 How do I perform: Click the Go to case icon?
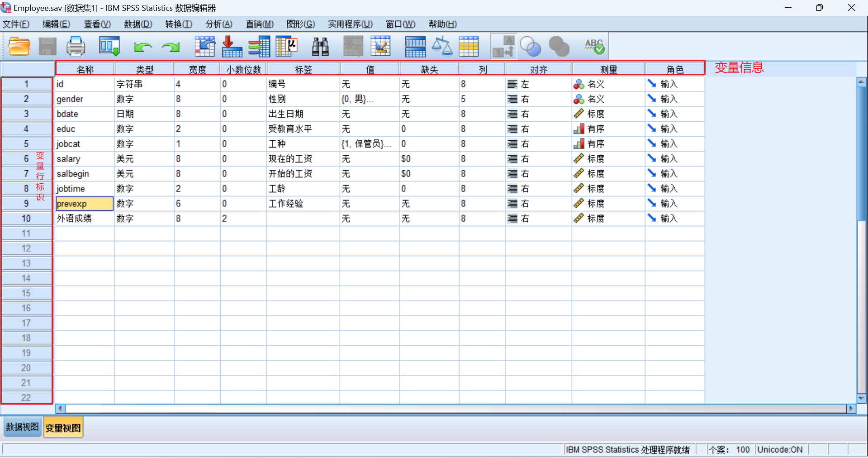pyautogui.click(x=205, y=47)
